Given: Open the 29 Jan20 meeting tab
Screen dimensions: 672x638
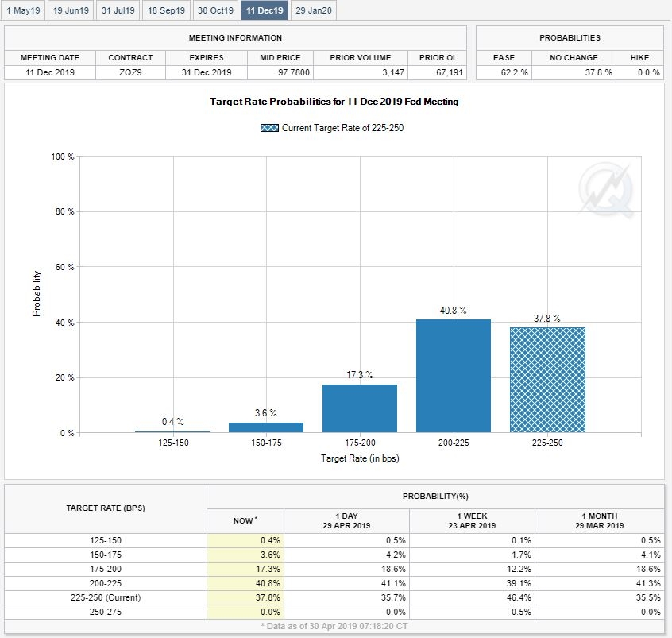Looking at the screenshot, I should click(313, 10).
